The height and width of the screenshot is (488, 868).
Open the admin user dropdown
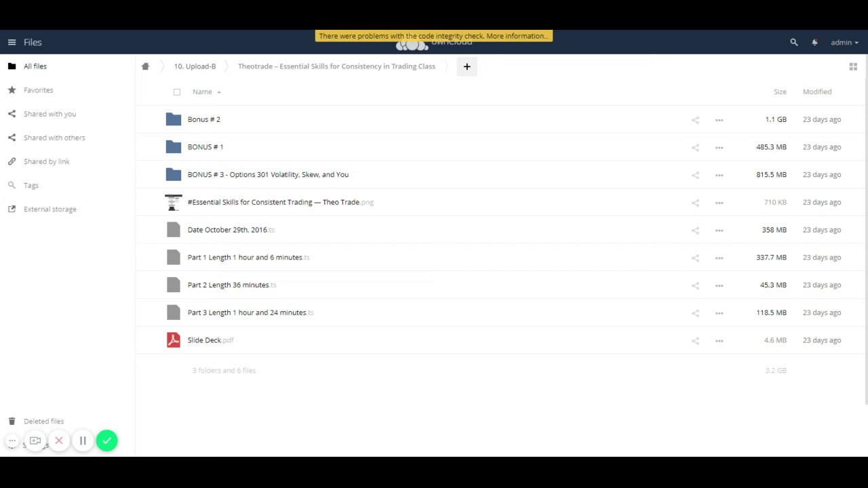(844, 42)
